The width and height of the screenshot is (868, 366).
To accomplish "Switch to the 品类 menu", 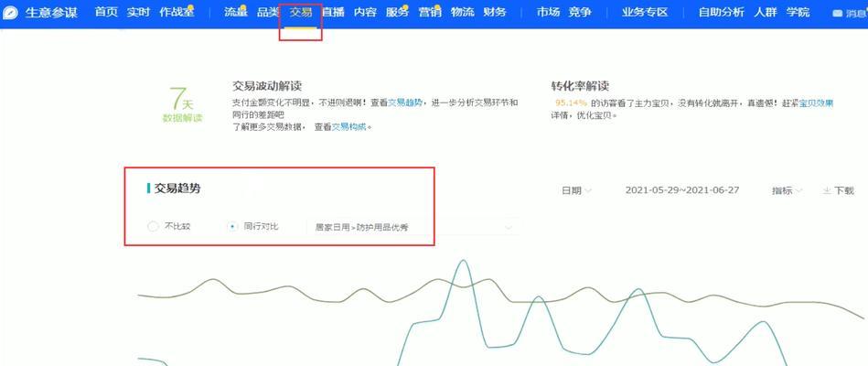I will tap(268, 12).
